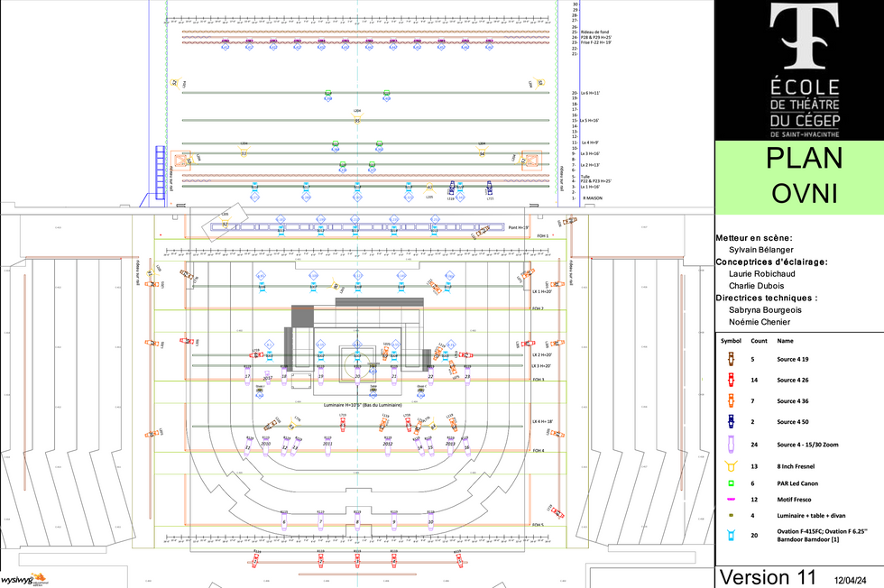884x588 pixels.
Task: Click the wysiwyg logo
Action: click(24, 579)
